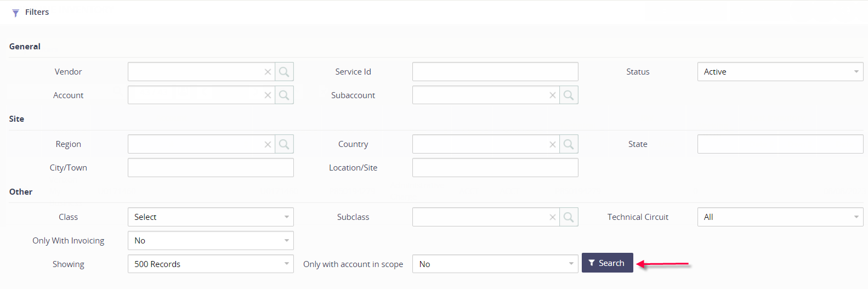Click the Search button
The image size is (868, 289).
pos(608,263)
